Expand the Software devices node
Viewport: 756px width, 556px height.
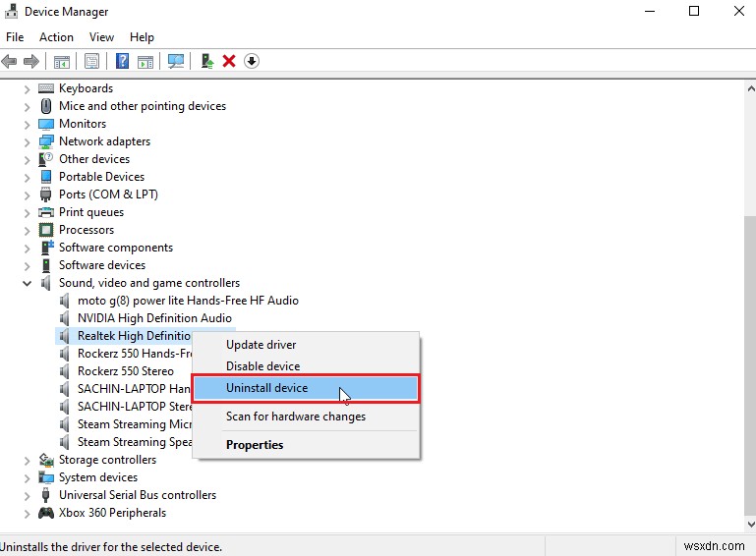[x=27, y=266]
